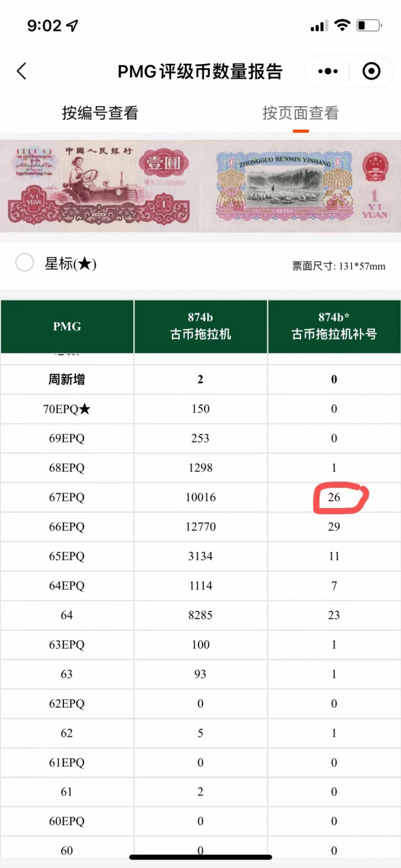Tap the back arrow icon

point(22,71)
